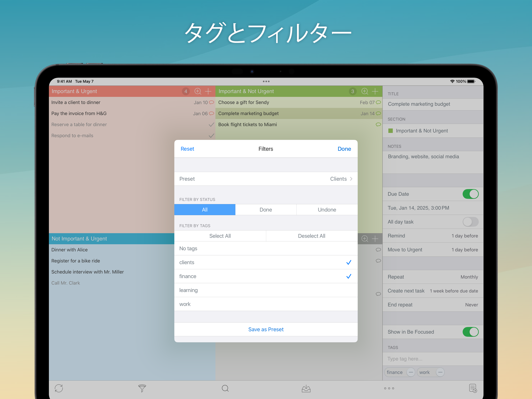Click the green section color square
Image resolution: width=532 pixels, height=399 pixels.
coord(391,131)
